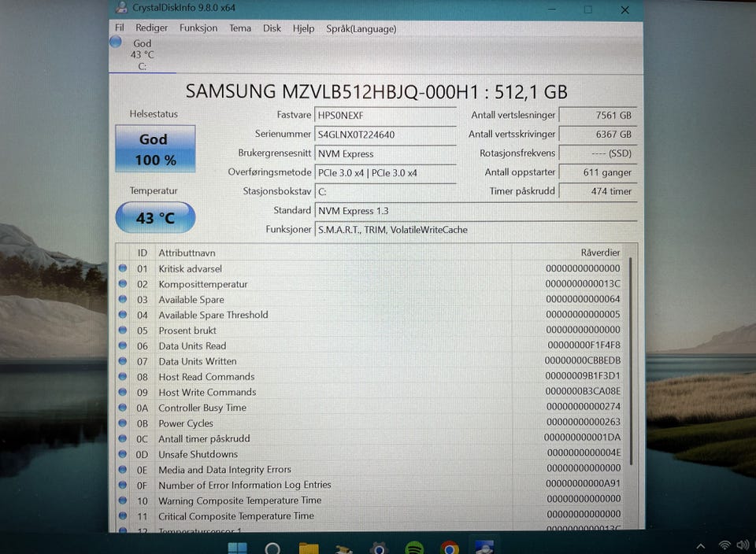
Task: Click the Timer påskrudd 474 timer value
Action: (x=598, y=191)
